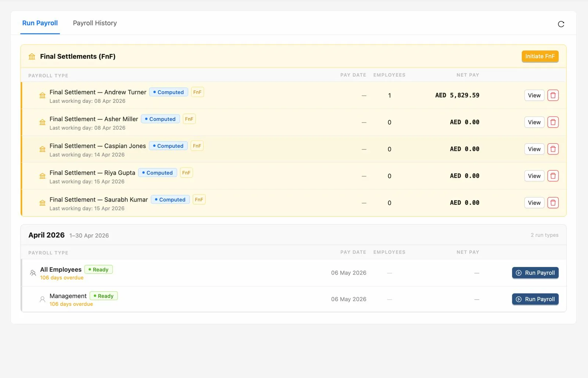Open the Payroll History tab
The image size is (588, 378).
pos(95,23)
